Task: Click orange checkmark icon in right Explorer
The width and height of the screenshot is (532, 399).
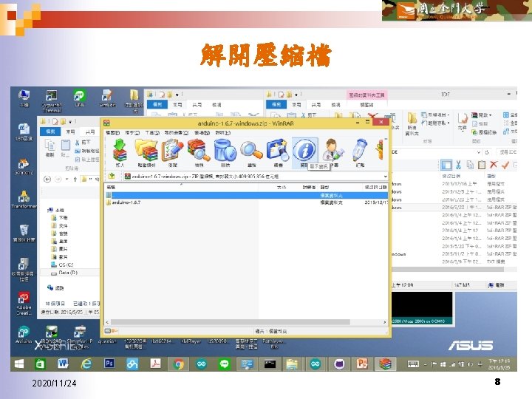Action: (x=505, y=165)
